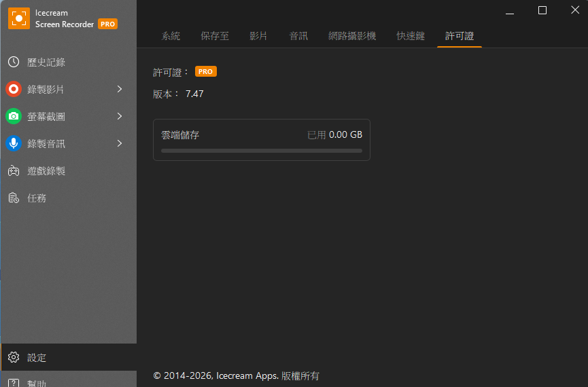The image size is (588, 387).
Task: Choose 錄製影片 in the sidebar
Action: tap(69, 89)
